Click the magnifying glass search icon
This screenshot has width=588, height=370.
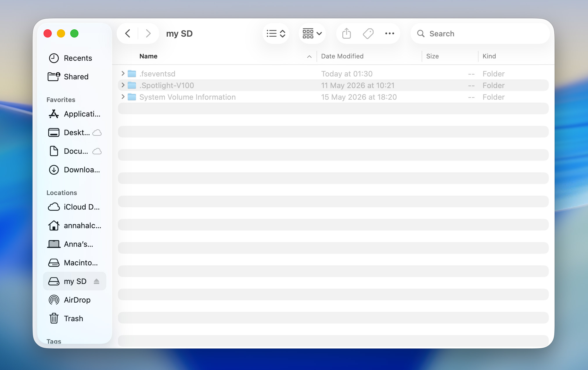[x=421, y=34]
